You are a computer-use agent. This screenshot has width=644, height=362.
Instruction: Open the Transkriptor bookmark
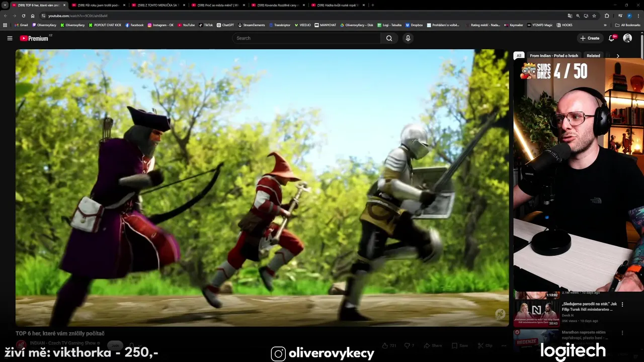pyautogui.click(x=280, y=25)
